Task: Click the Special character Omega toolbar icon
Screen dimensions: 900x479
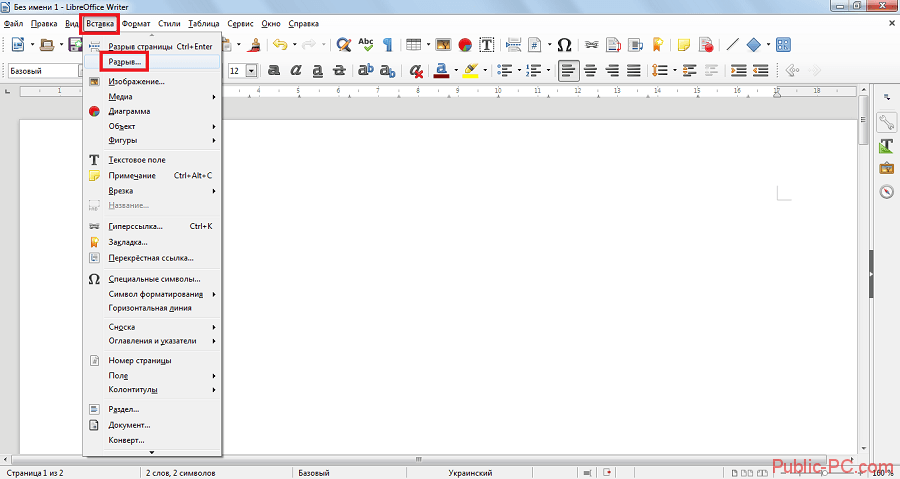Action: [x=564, y=45]
